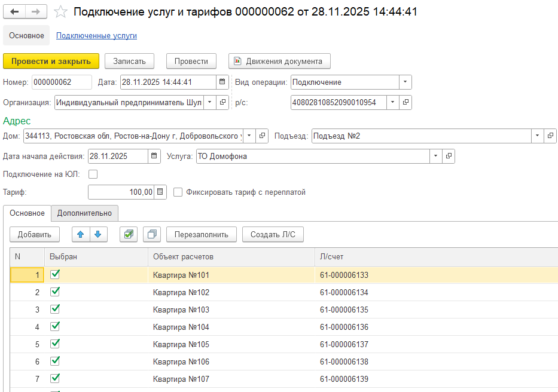Click the N column header

pos(27,257)
